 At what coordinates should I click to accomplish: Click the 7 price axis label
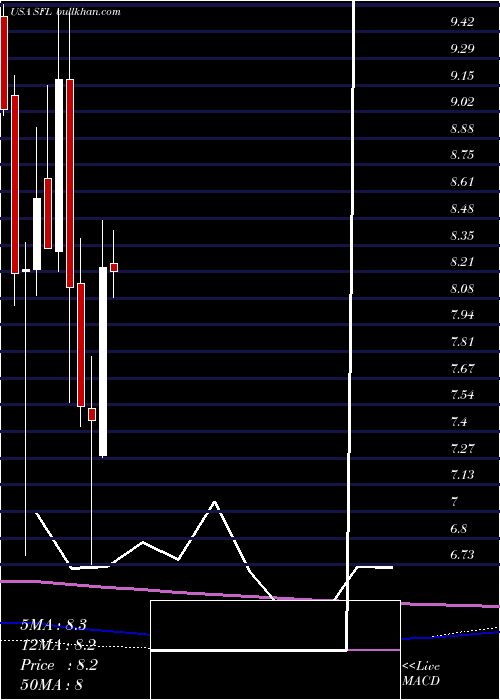454,502
